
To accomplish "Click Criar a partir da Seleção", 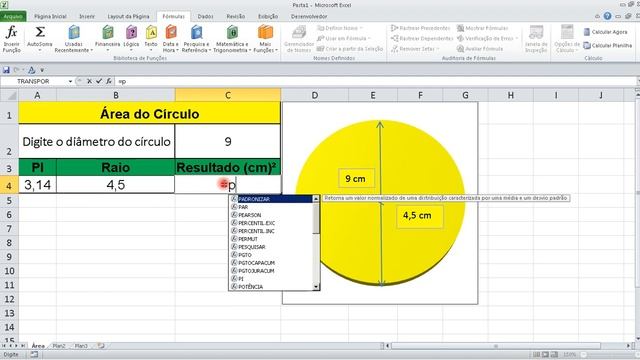I will (x=350, y=49).
